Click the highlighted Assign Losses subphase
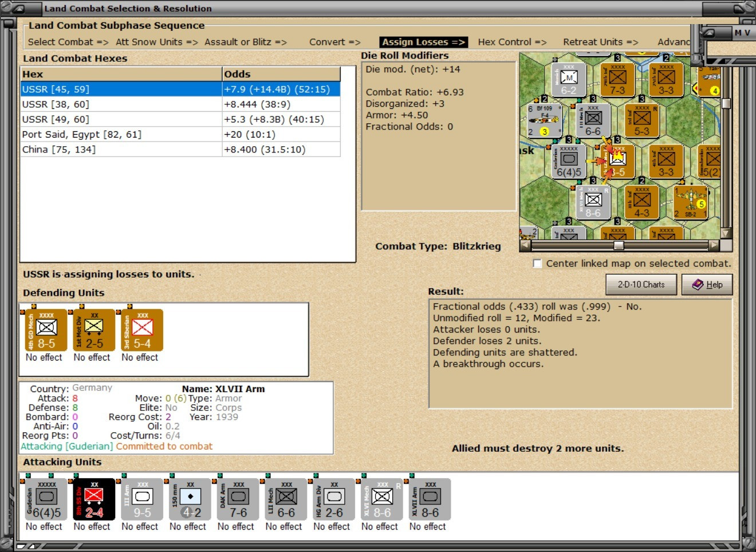 (x=424, y=42)
